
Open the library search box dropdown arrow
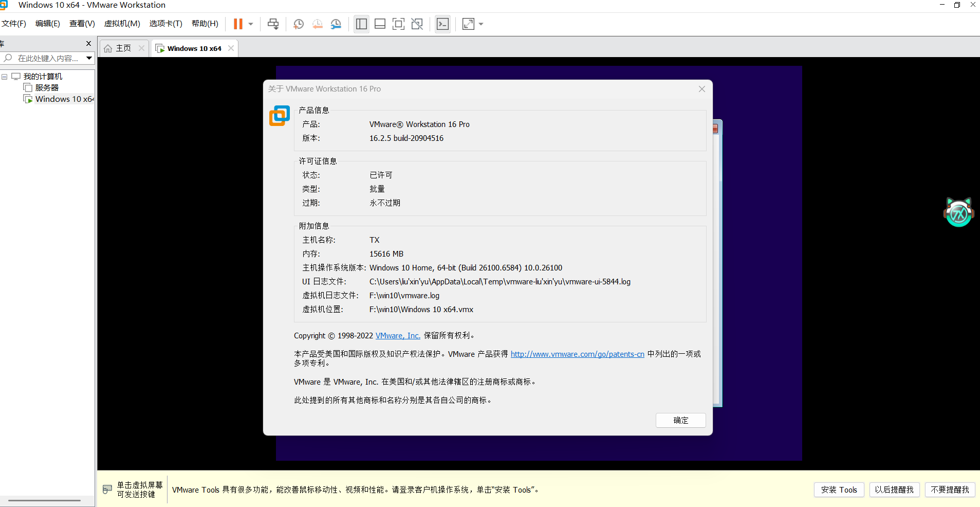[x=89, y=58]
